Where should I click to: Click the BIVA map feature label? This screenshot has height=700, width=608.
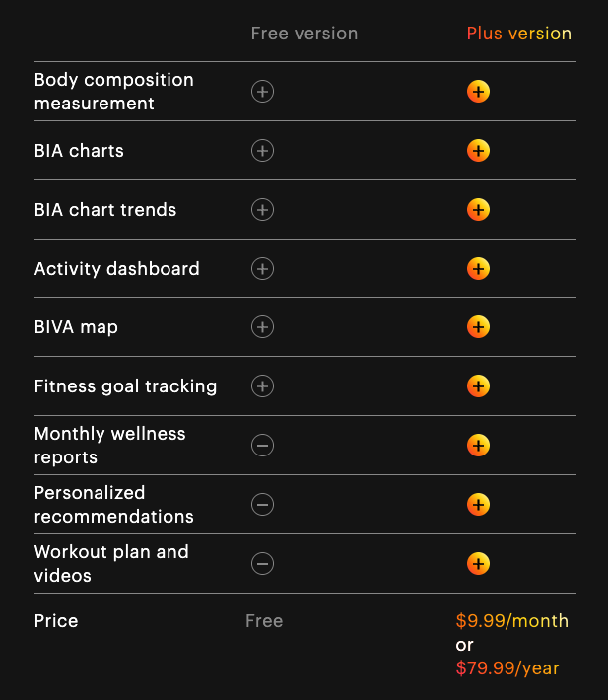(76, 327)
